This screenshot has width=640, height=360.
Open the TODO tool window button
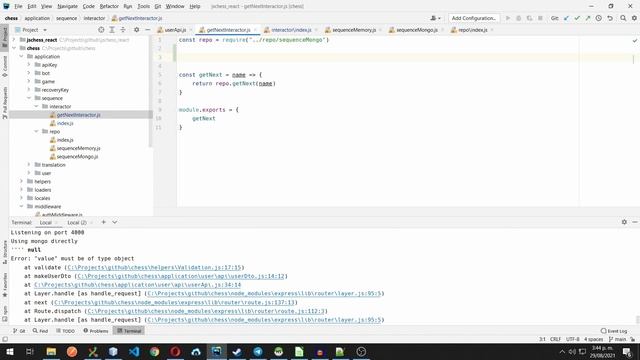tap(65, 331)
